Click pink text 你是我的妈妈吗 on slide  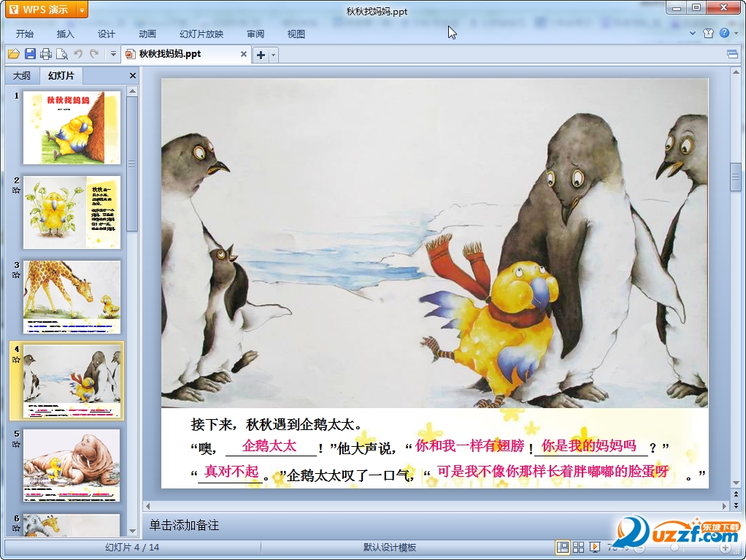[588, 445]
